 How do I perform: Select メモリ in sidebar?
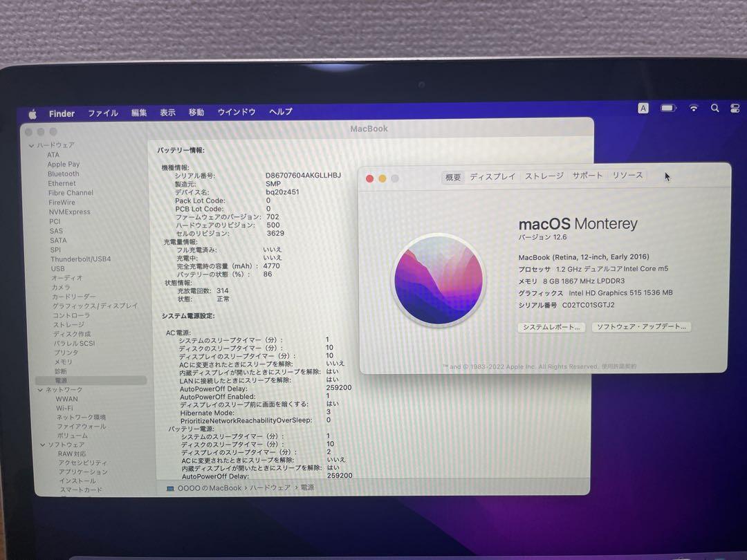pos(64,362)
